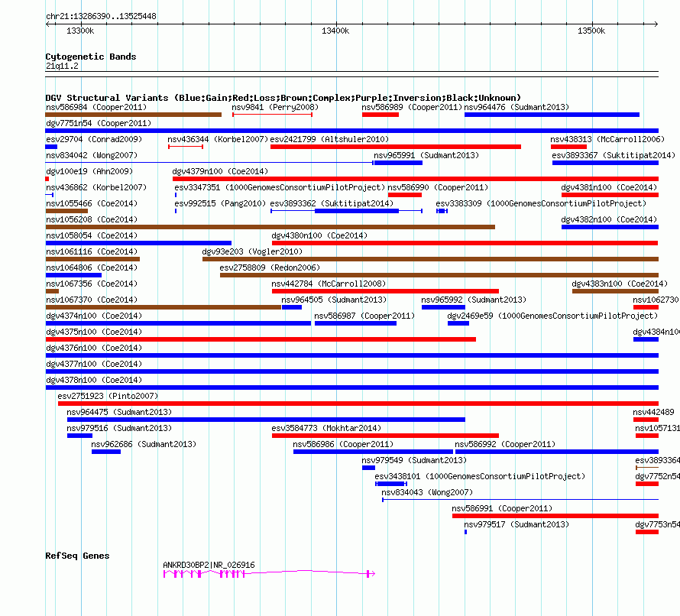
Task: Click the nsv964505 (Sudmant2013) label
Action: point(334,300)
